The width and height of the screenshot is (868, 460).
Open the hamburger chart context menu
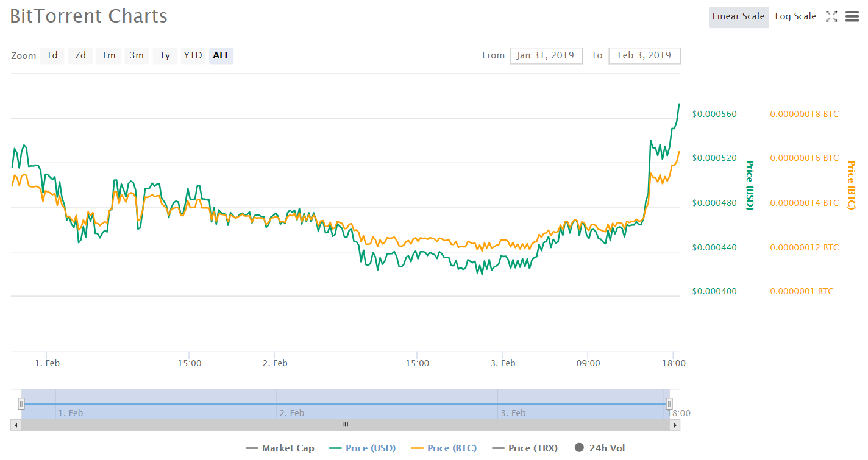tap(852, 16)
